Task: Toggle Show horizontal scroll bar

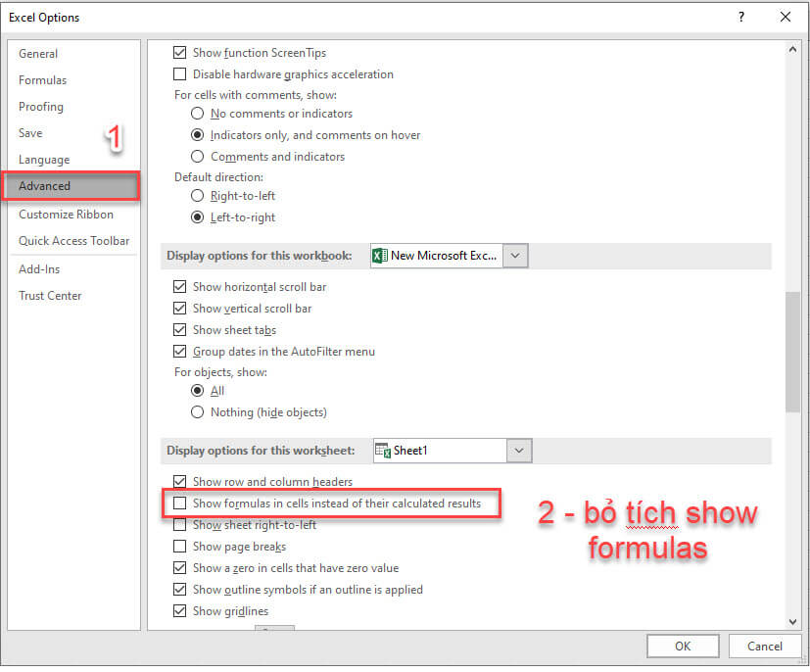Action: tap(180, 287)
